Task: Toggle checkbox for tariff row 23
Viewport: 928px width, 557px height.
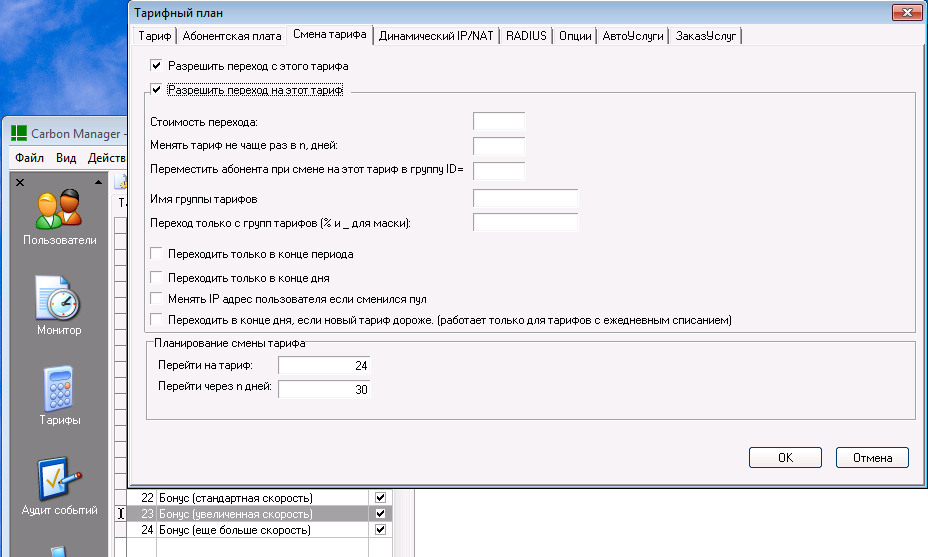Action: tap(380, 514)
